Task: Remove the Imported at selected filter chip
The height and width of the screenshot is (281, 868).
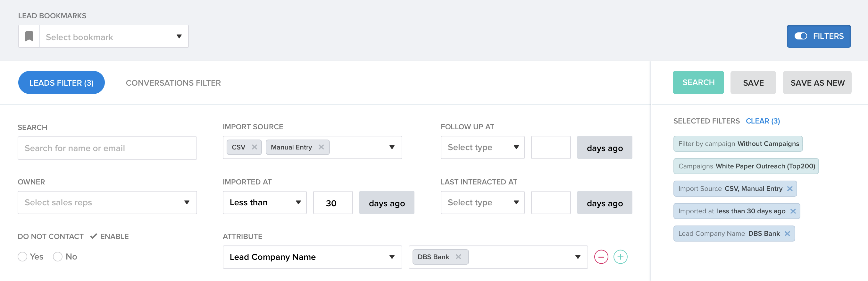Action: [793, 211]
